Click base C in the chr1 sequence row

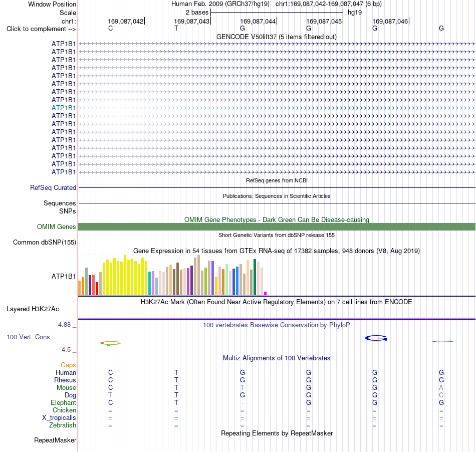pos(111,28)
